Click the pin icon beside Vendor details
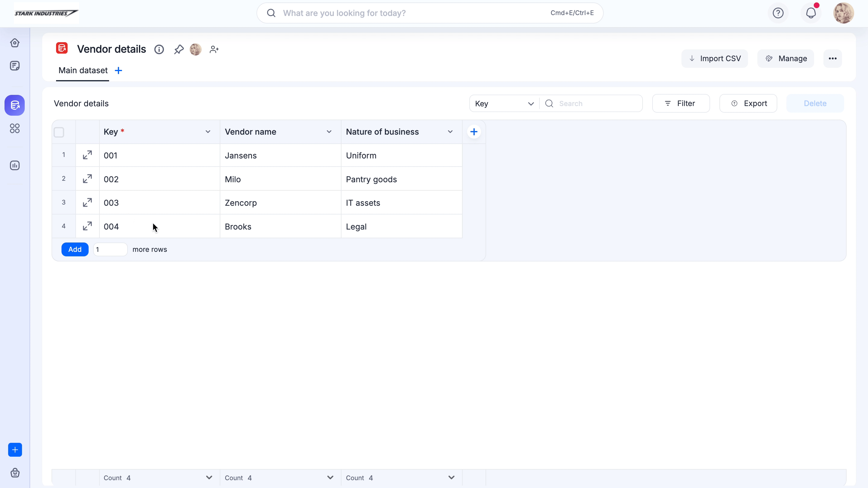This screenshot has height=488, width=868. [179, 49]
